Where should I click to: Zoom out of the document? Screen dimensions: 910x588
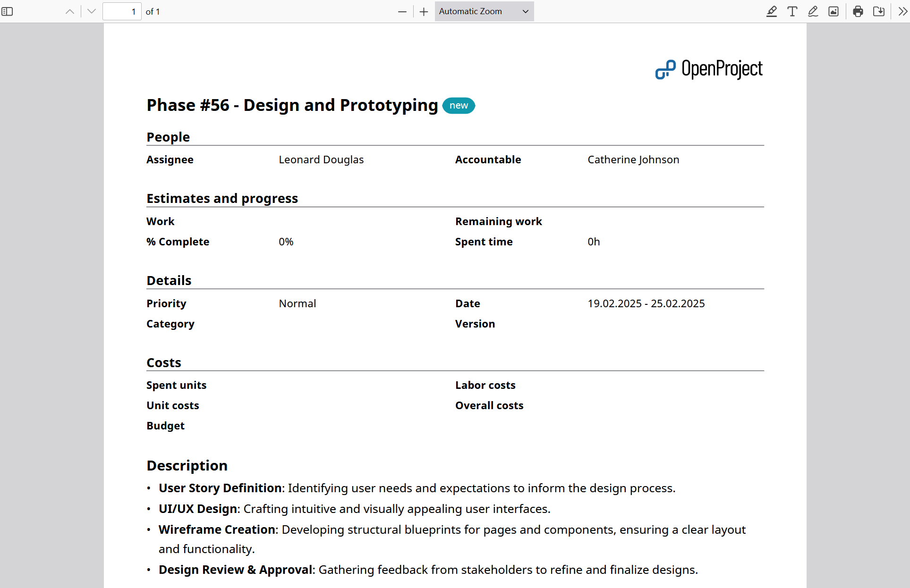click(x=402, y=11)
